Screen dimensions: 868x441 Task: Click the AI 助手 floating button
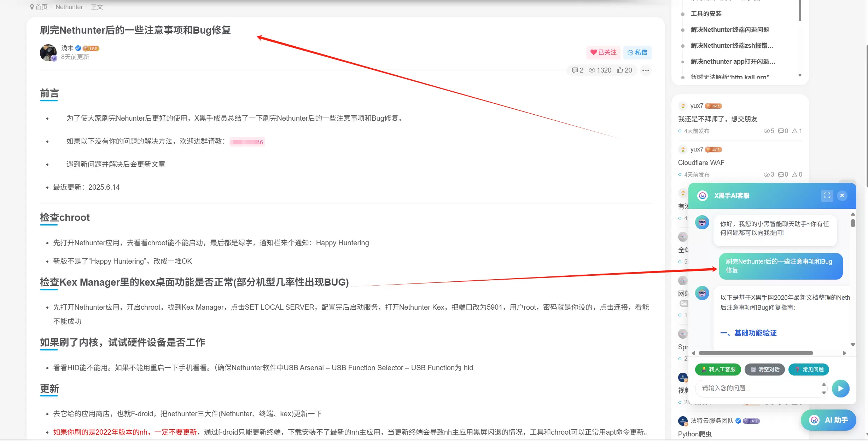(828, 420)
